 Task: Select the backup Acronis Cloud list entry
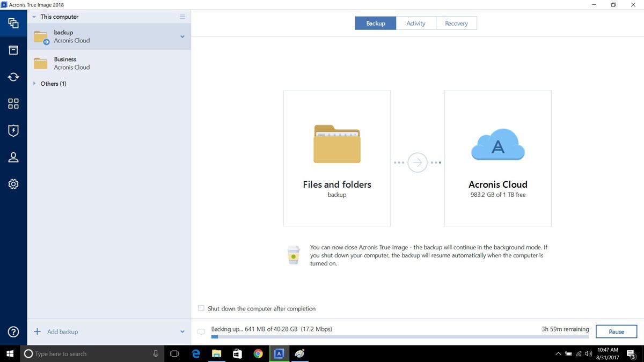pyautogui.click(x=109, y=36)
